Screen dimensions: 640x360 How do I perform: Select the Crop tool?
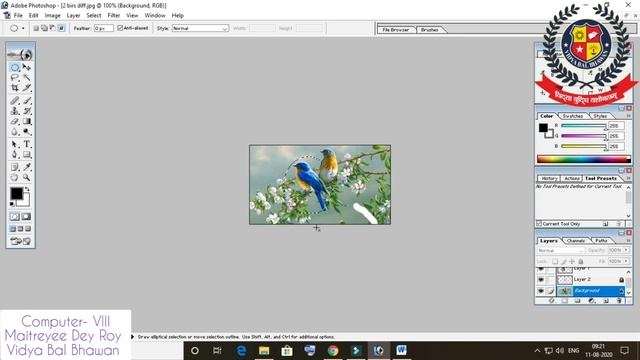(15, 88)
